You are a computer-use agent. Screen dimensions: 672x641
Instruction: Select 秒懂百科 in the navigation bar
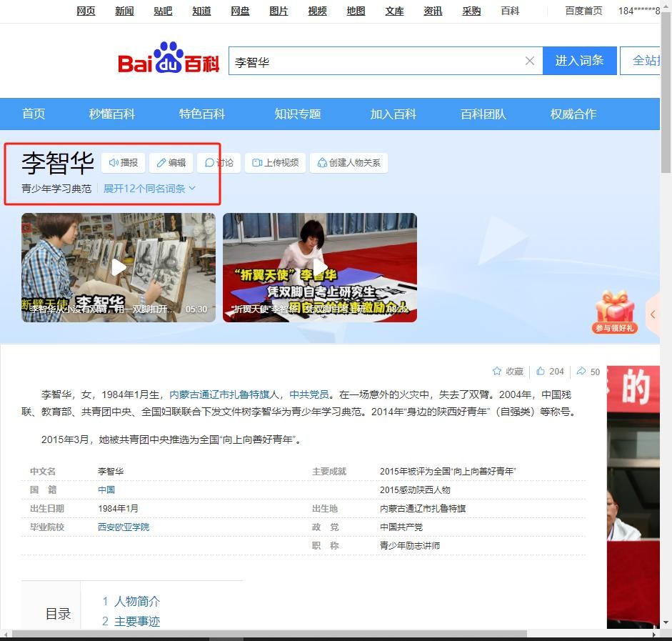112,114
